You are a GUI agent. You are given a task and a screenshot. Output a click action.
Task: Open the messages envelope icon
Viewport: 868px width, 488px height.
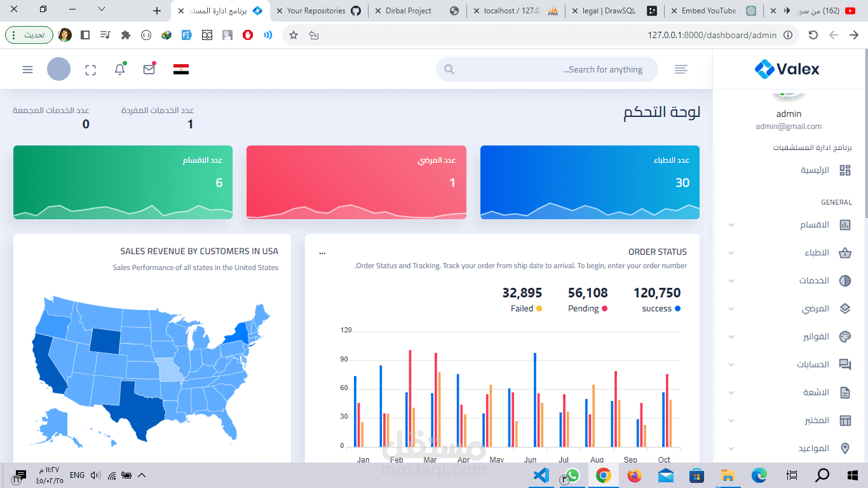149,69
